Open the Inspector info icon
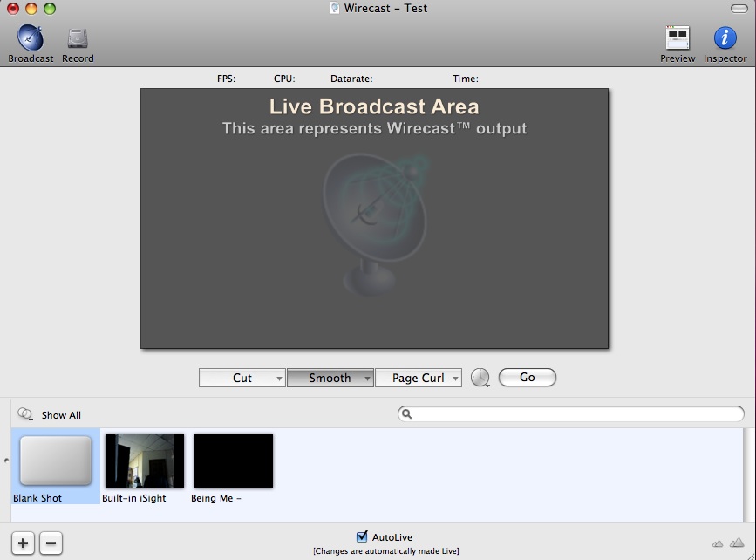Viewport: 756px width, 560px height. [725, 38]
